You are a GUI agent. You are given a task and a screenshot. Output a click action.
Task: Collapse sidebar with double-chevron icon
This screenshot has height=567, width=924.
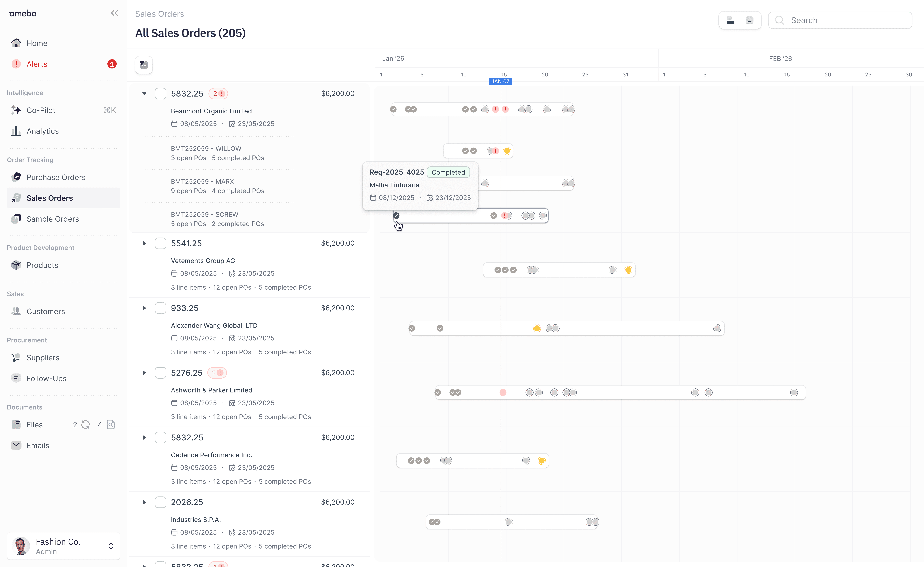pyautogui.click(x=114, y=13)
